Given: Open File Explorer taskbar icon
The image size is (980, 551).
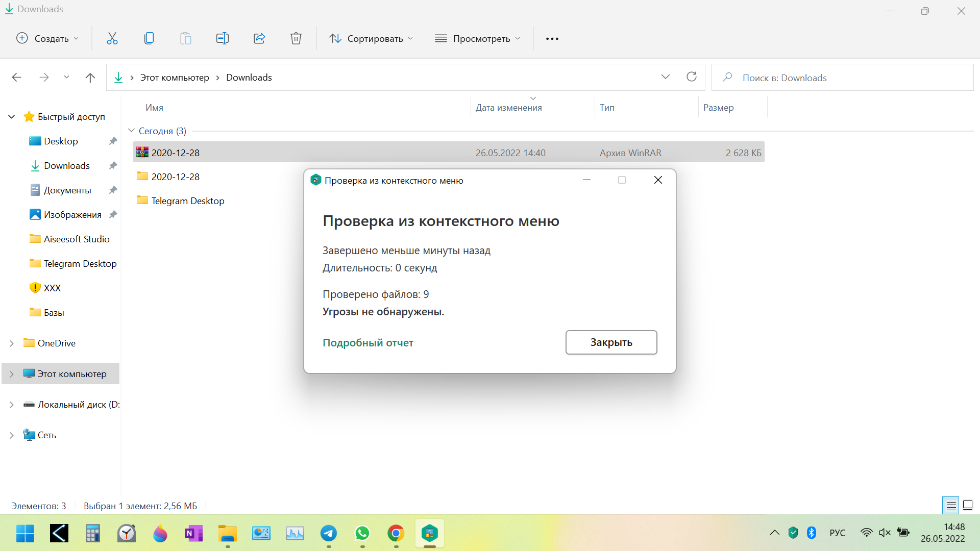Looking at the screenshot, I should (x=228, y=534).
